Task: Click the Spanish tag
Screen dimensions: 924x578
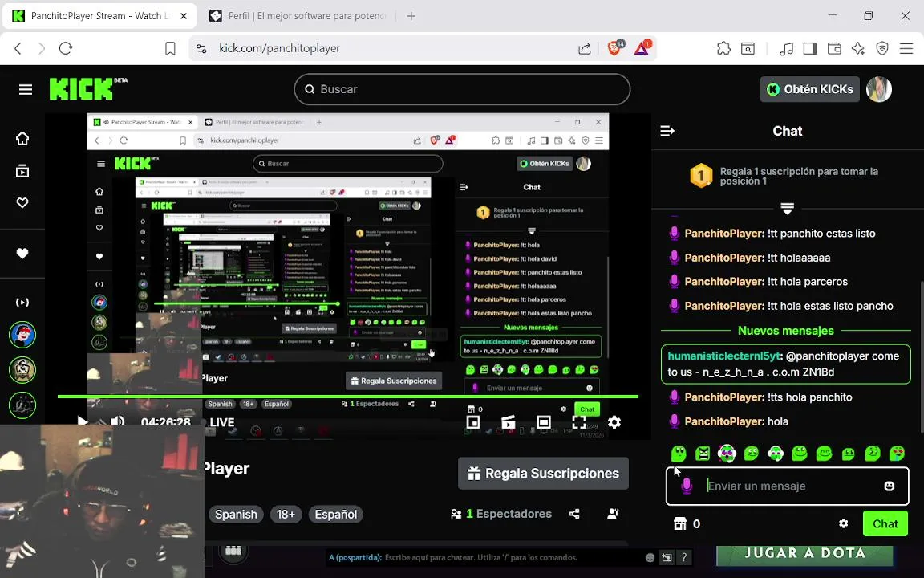Action: pyautogui.click(x=236, y=515)
